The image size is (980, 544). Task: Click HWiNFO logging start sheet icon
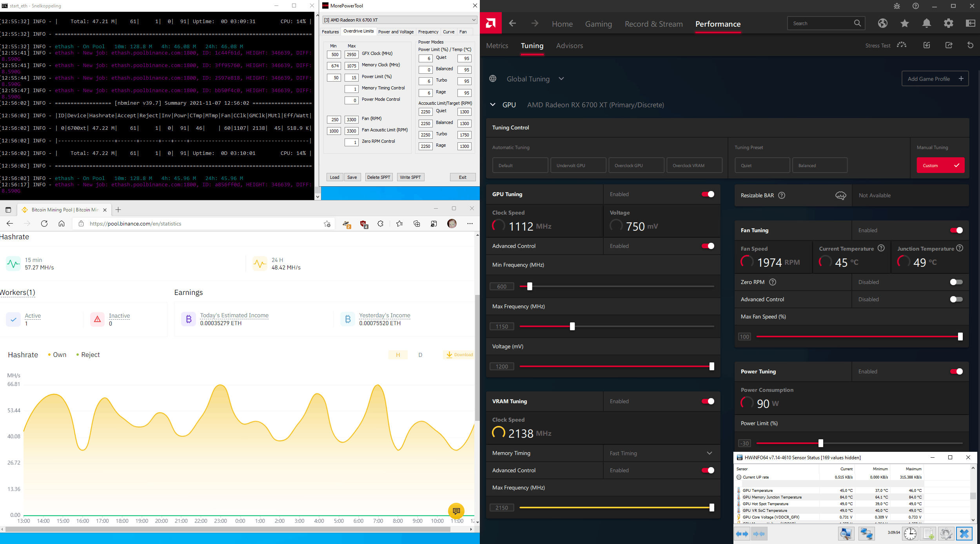coord(928,534)
